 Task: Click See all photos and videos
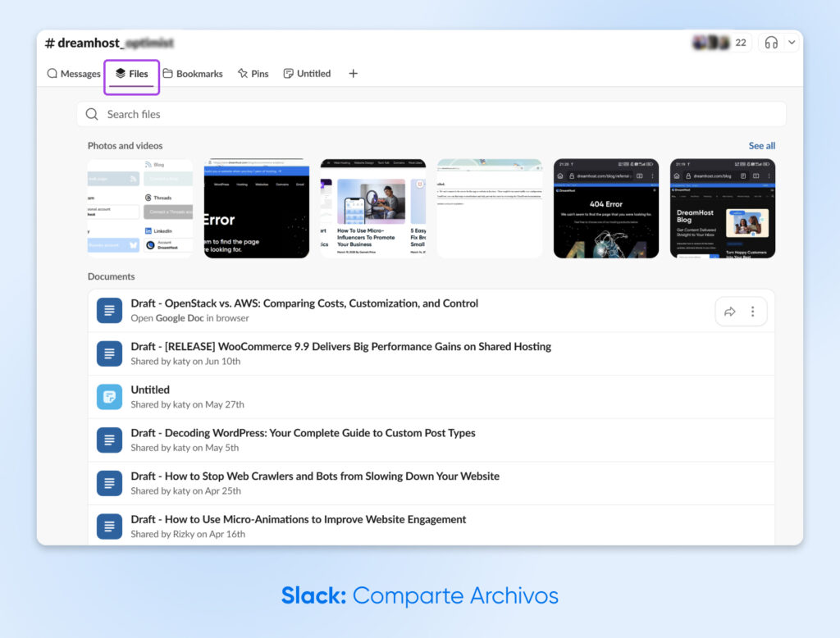[x=761, y=145]
